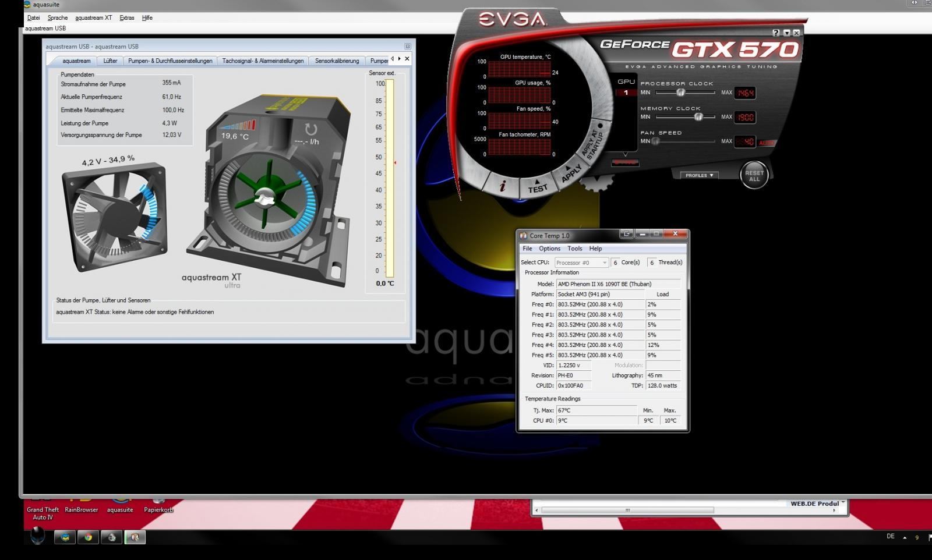Open the RainBrowser desktop shortcut
Screen dimensions: 932x560
coord(82,506)
